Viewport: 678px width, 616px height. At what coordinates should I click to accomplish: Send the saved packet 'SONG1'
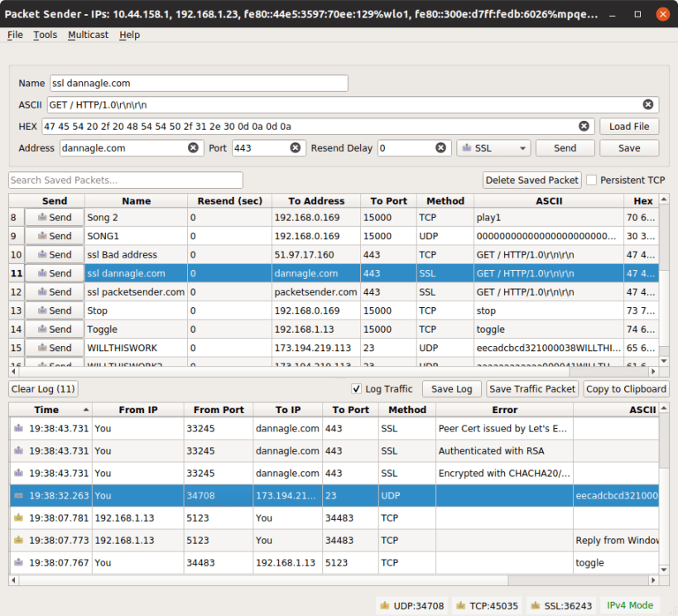point(55,236)
